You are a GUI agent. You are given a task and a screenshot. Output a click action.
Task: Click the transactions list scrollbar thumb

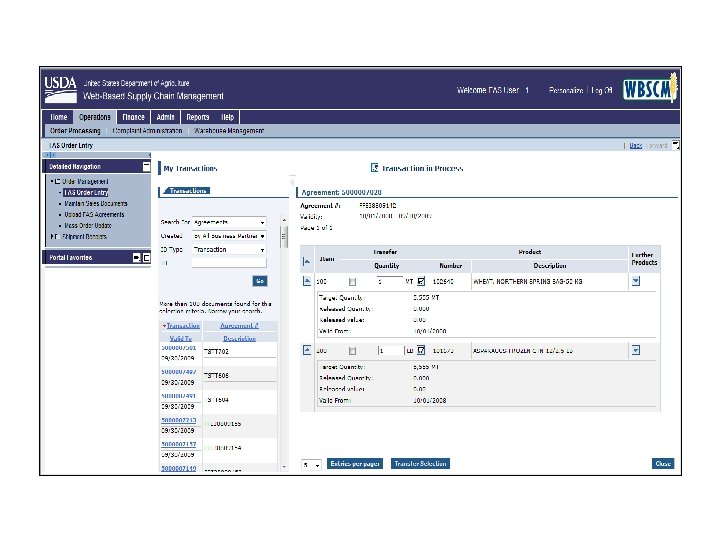(x=284, y=237)
